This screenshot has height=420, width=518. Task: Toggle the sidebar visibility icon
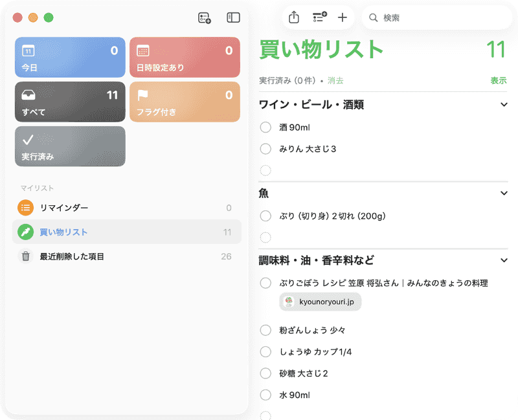pos(232,17)
